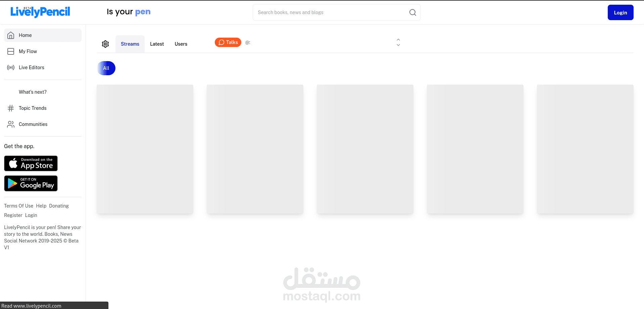Image resolution: width=644 pixels, height=309 pixels.
Task: Click the third loading stream card
Action: 365,149
